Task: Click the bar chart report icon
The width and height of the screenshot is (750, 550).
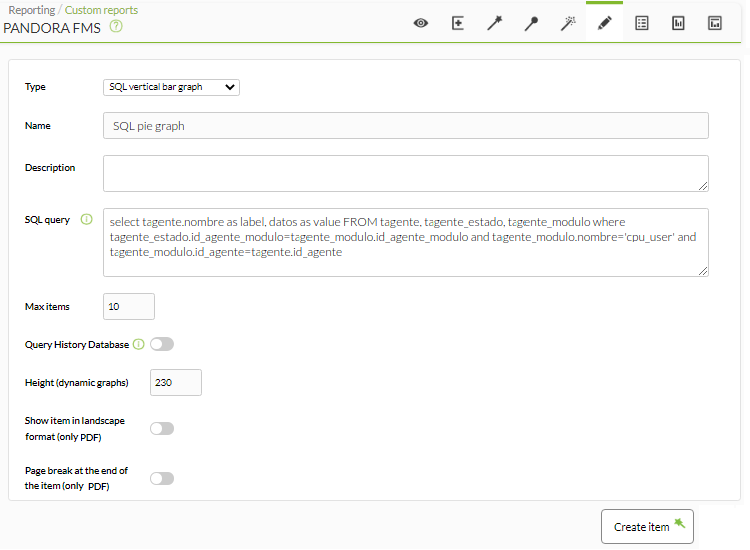Action: [678, 23]
